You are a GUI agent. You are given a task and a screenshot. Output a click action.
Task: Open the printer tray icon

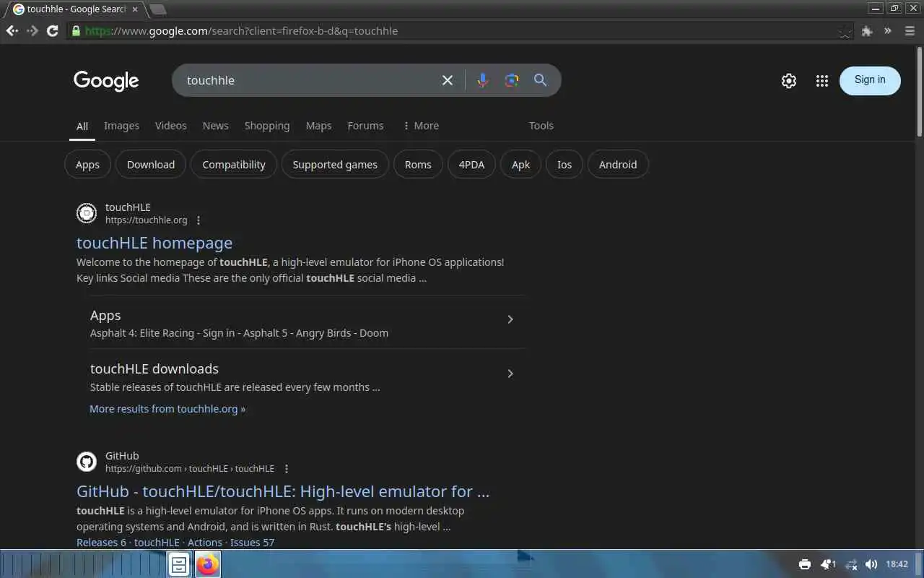click(805, 564)
